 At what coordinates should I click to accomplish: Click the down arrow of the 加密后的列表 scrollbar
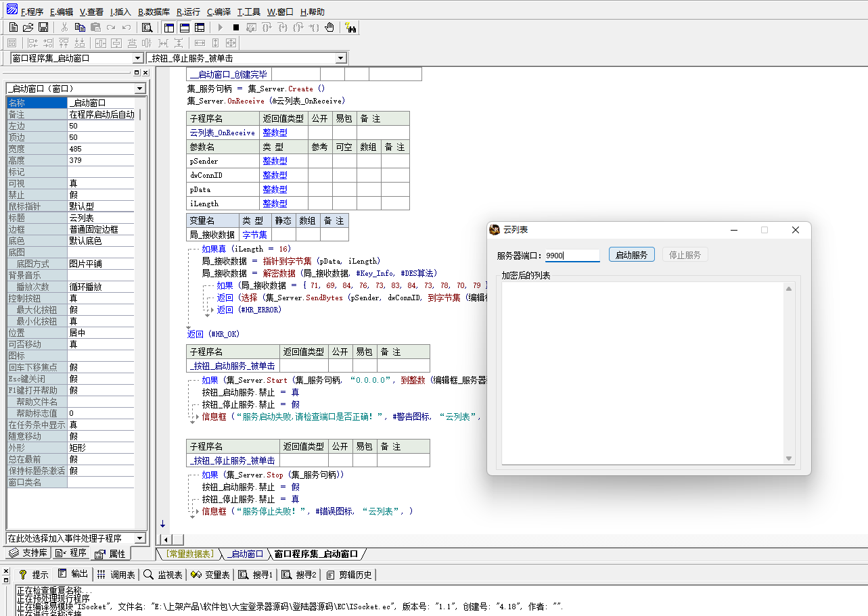[x=788, y=458]
